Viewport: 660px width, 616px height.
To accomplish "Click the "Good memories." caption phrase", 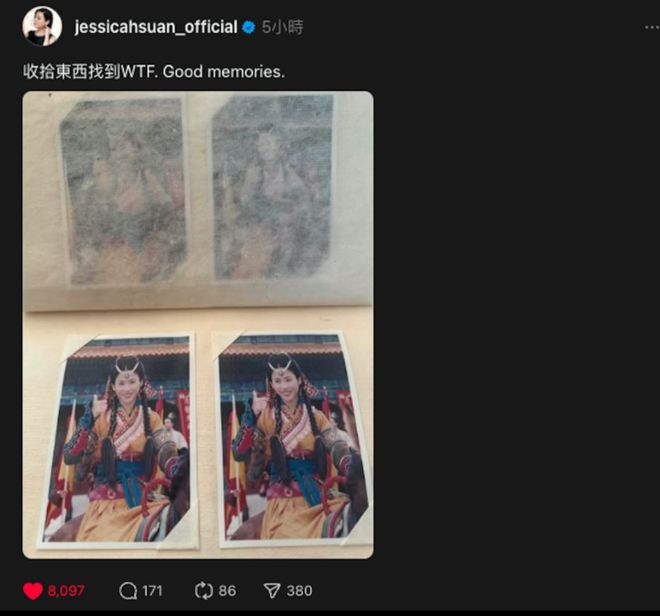I will coord(224,72).
